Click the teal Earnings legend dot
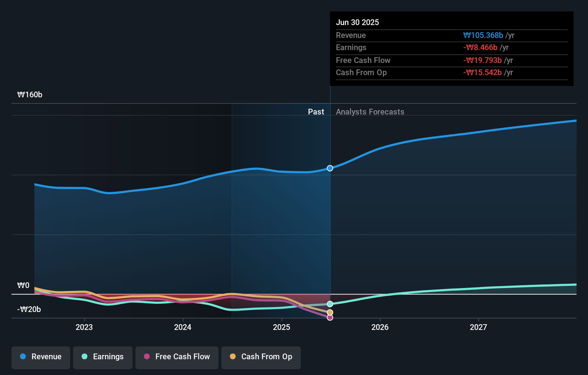Viewport: 588px width, 375px height. [85, 357]
